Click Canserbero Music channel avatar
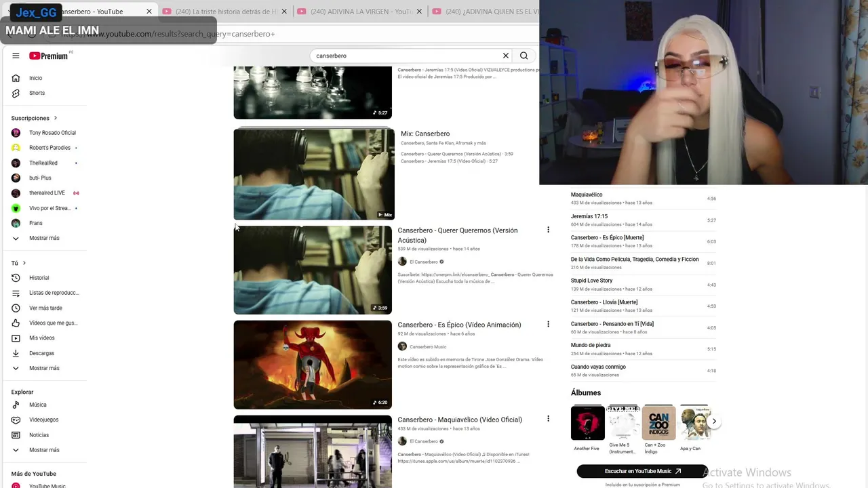868x488 pixels. [402, 346]
